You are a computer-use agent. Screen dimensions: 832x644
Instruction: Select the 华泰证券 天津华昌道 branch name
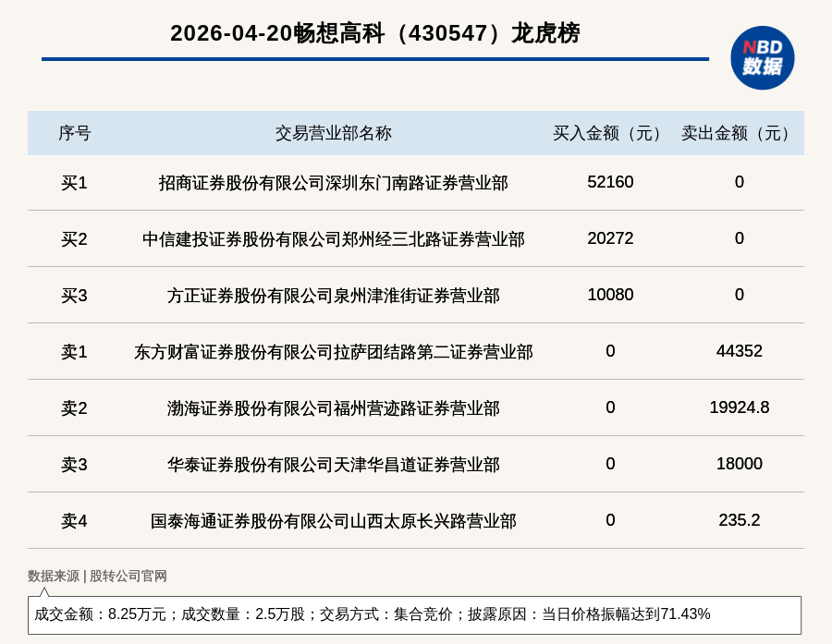coord(333,465)
